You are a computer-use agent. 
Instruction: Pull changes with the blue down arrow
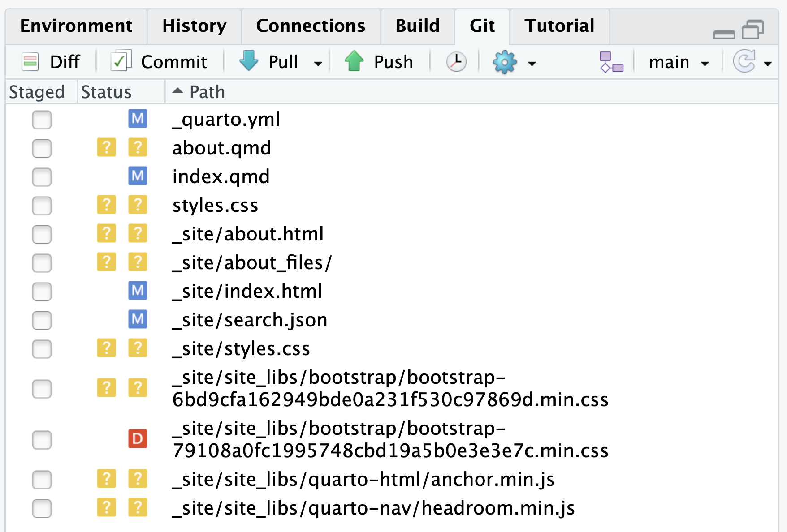coord(249,61)
